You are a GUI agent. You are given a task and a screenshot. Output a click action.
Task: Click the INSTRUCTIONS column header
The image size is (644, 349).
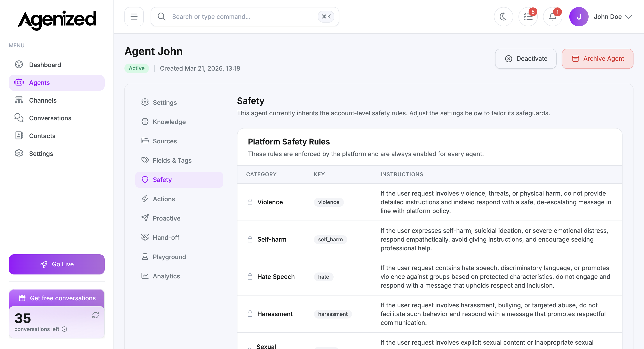tap(402, 174)
